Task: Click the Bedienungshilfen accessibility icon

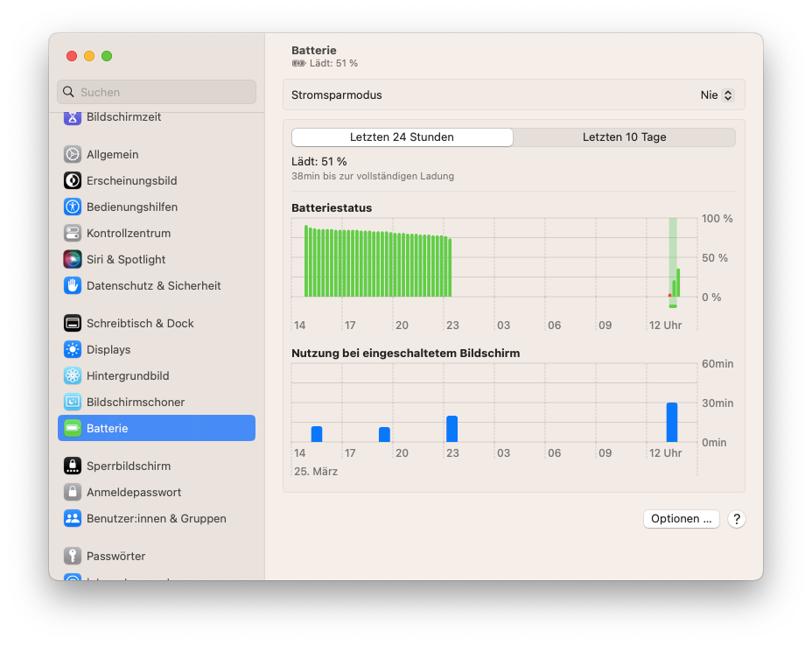Action: (73, 207)
